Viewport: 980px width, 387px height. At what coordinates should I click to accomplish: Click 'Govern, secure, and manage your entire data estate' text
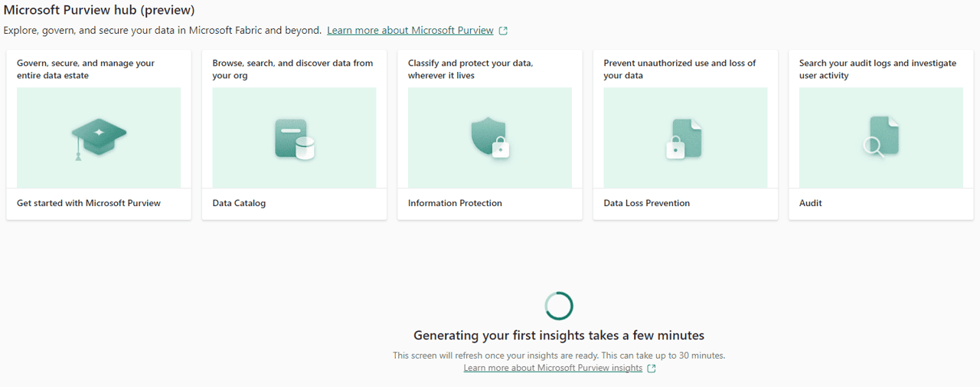click(x=86, y=69)
